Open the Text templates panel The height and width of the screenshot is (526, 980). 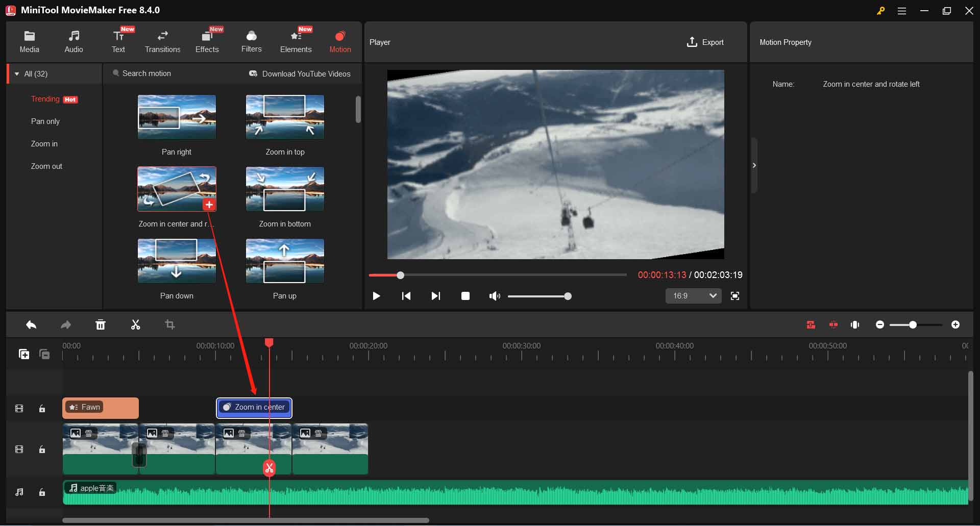pos(118,41)
